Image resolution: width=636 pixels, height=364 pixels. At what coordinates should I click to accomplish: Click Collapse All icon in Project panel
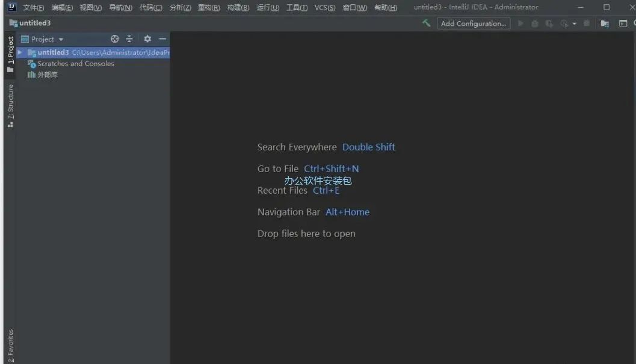click(129, 39)
